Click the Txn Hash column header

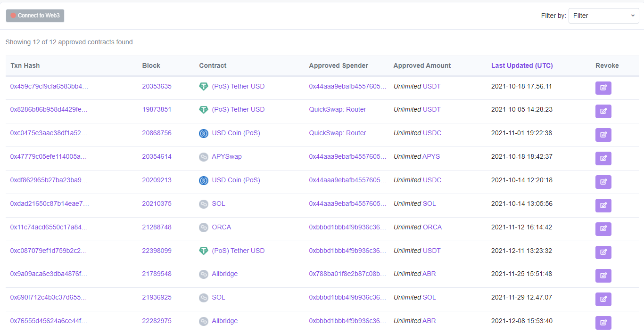25,65
